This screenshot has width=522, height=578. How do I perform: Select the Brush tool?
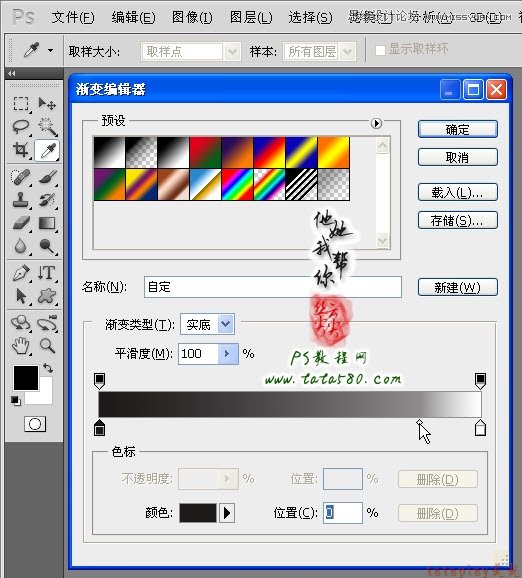[48, 177]
